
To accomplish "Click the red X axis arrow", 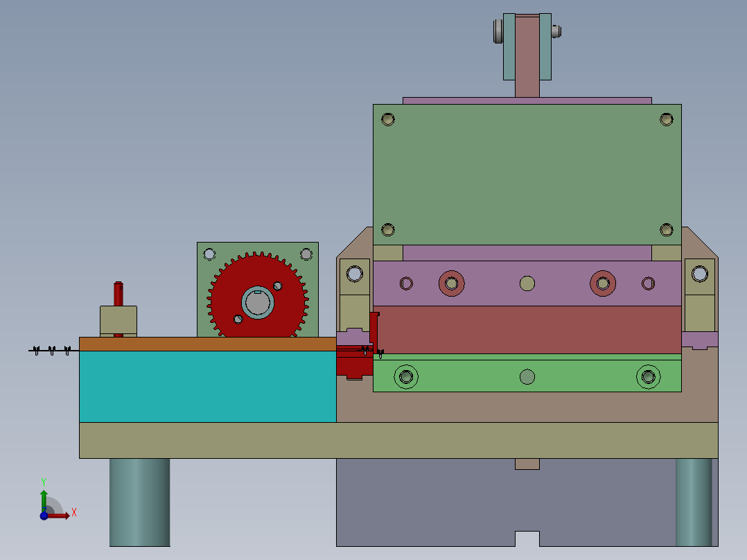I will [58, 516].
